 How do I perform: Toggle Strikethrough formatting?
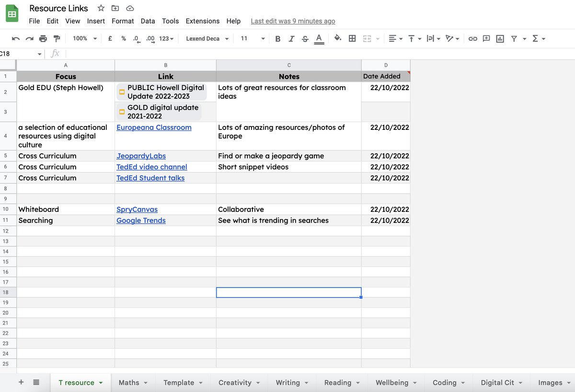click(x=305, y=39)
